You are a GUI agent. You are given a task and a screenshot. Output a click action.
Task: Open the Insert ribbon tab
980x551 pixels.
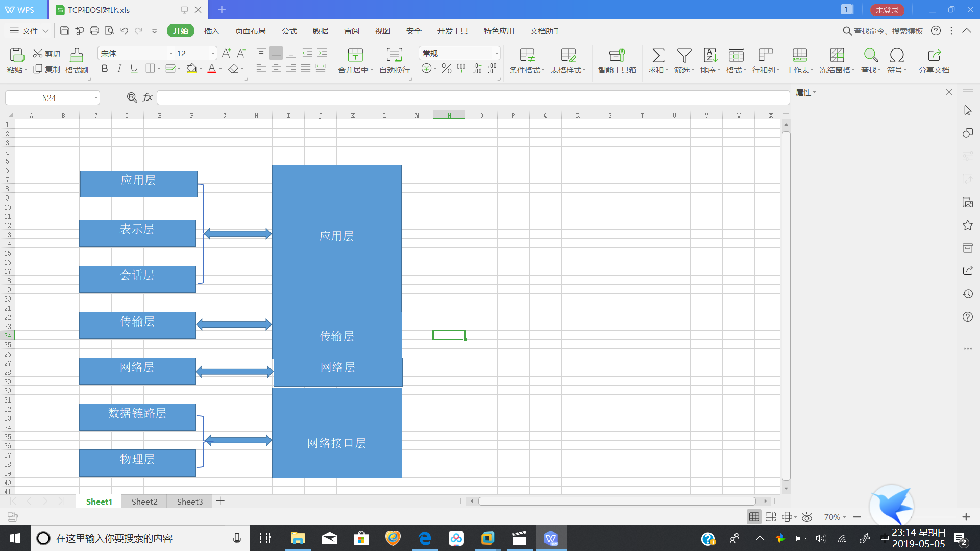coord(211,31)
